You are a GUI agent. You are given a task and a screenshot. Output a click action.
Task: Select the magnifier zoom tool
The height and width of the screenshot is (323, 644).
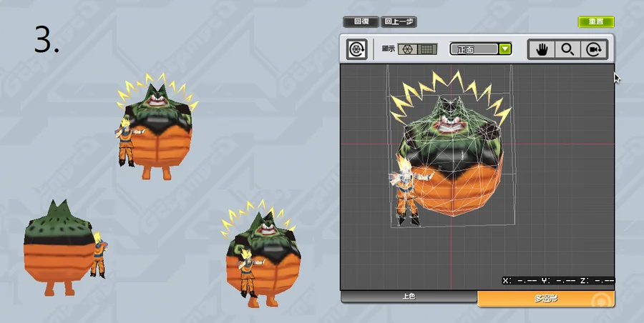point(567,49)
